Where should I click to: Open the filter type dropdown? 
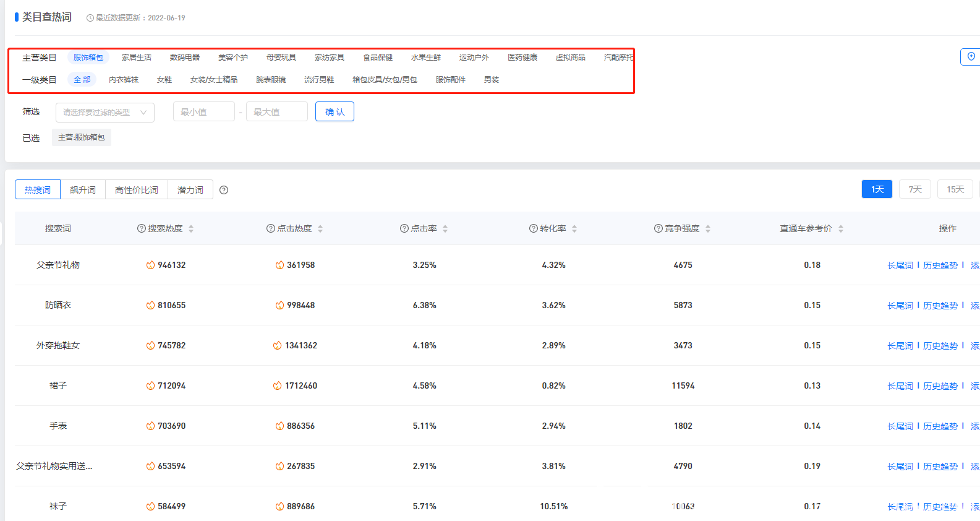pyautogui.click(x=104, y=112)
